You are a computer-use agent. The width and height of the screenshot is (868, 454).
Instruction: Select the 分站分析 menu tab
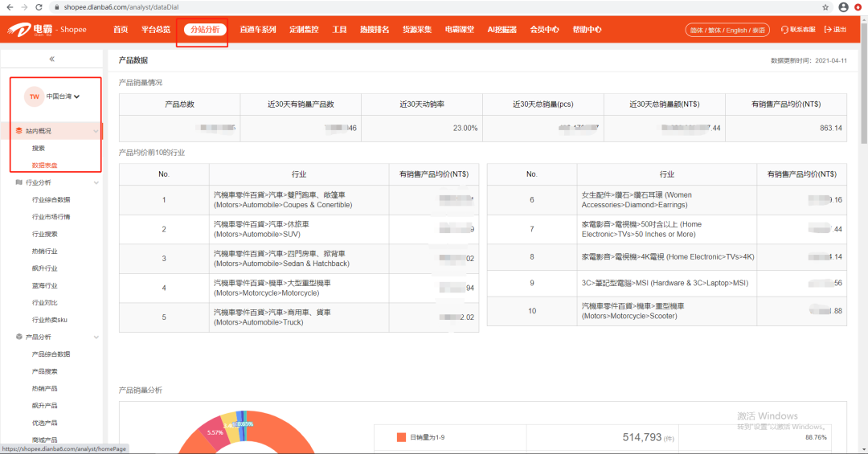[205, 30]
